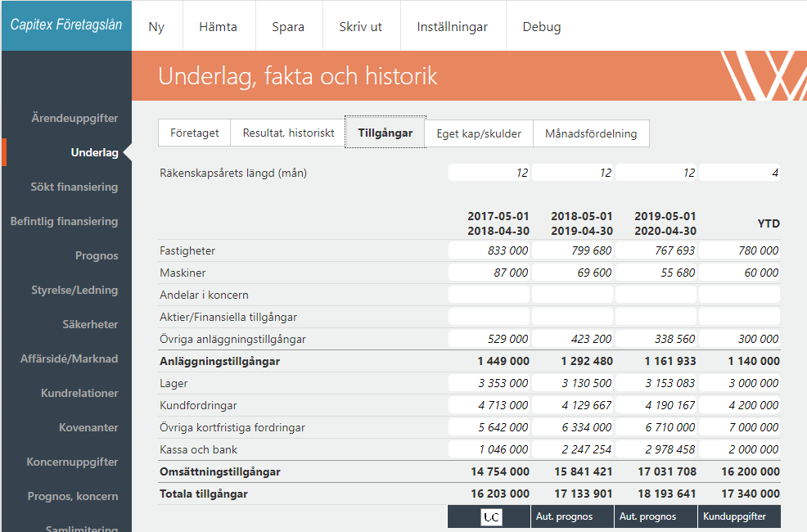The height and width of the screenshot is (532, 807).
Task: Edit Fastigheter value 833 000
Action: point(489,250)
